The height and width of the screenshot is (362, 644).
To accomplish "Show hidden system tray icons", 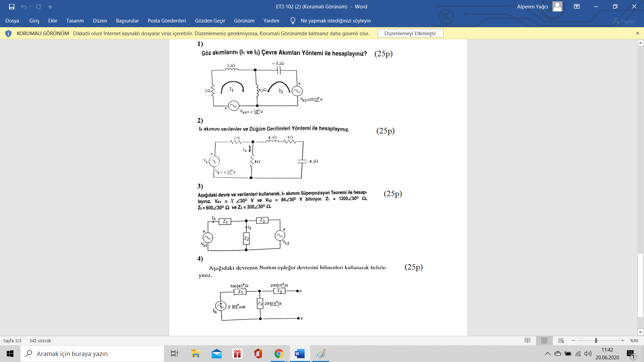I will pos(547,354).
